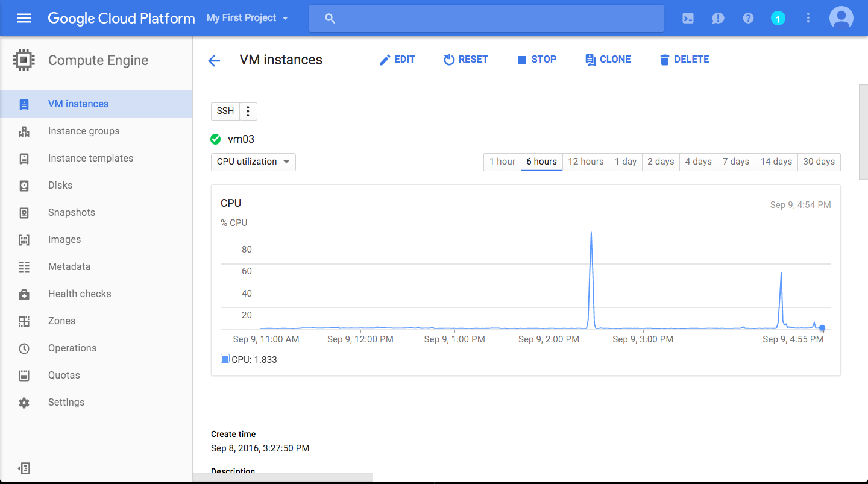Viewport: 868px width, 484px height.
Task: Click the Health checks sidebar icon
Action: (24, 294)
